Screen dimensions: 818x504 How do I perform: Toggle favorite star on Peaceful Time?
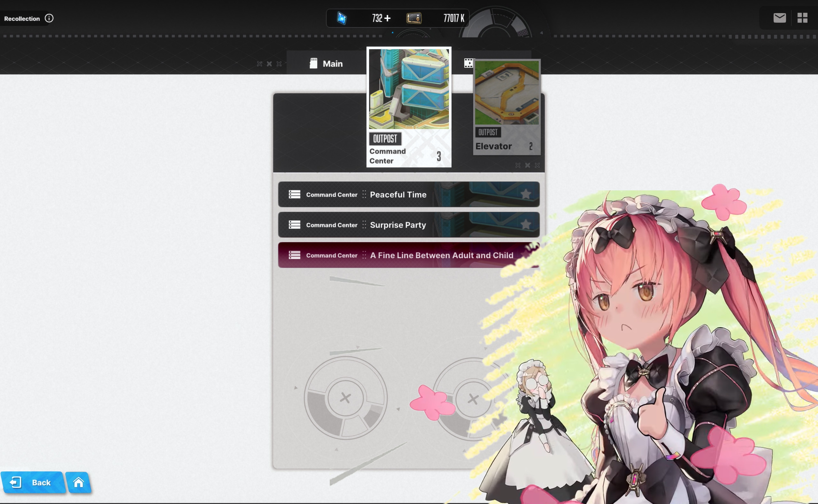pos(526,194)
